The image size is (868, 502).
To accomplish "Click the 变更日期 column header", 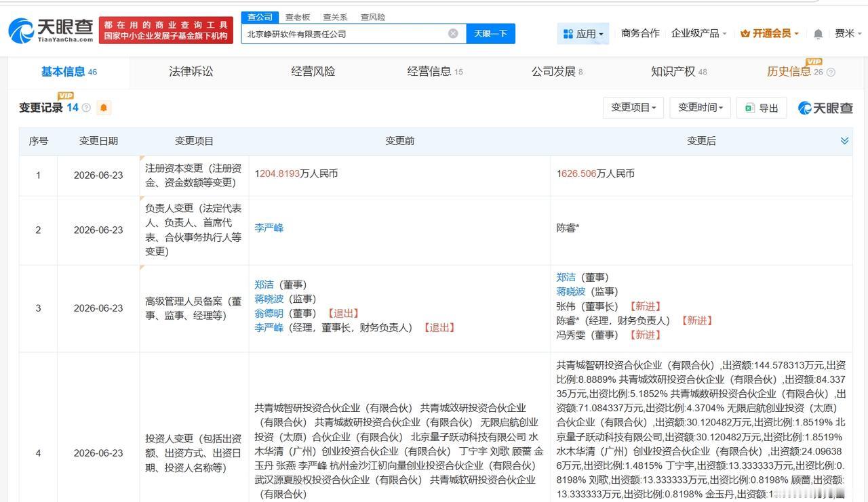I will [98, 141].
